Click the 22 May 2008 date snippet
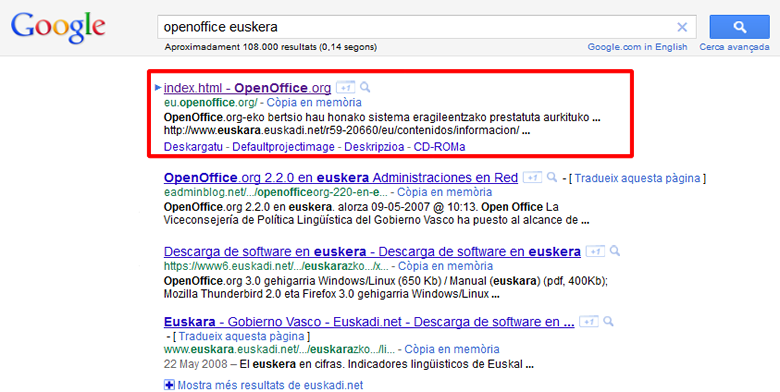The width and height of the screenshot is (780, 392). tap(195, 364)
